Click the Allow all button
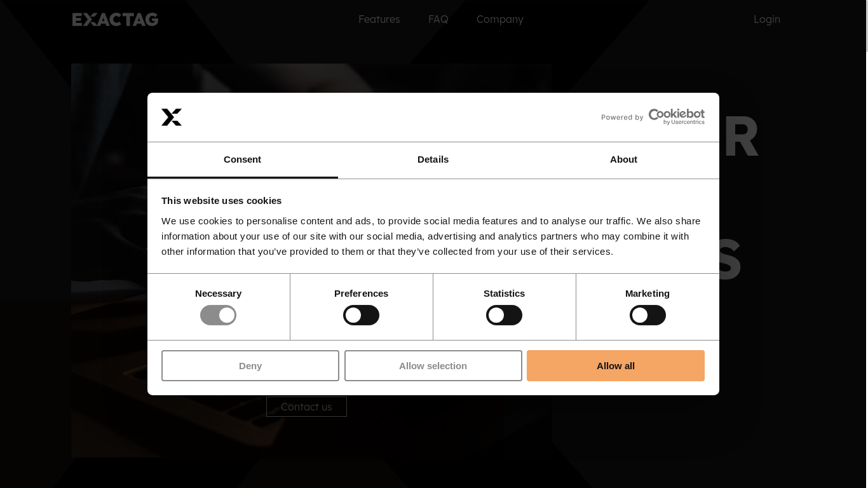This screenshot has height=488, width=868. [x=616, y=366]
